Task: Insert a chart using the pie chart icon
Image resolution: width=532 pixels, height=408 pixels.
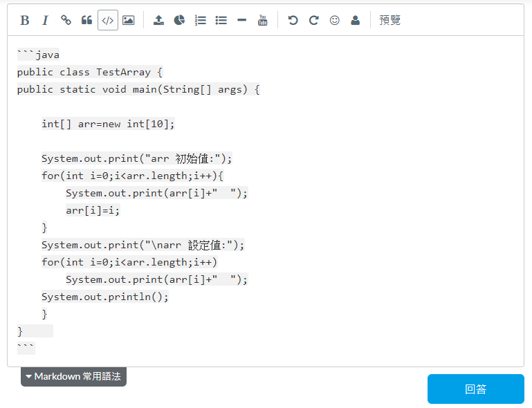Action: click(x=179, y=20)
